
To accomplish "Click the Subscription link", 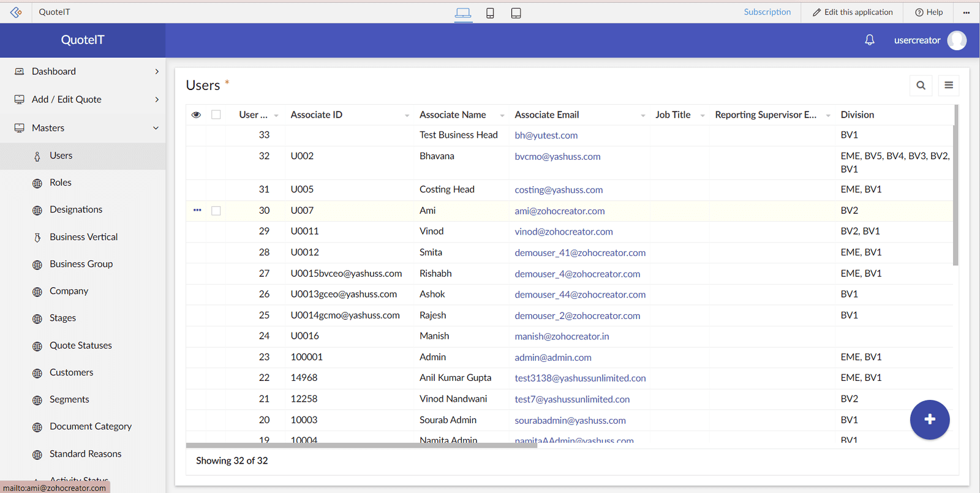I will tap(767, 12).
